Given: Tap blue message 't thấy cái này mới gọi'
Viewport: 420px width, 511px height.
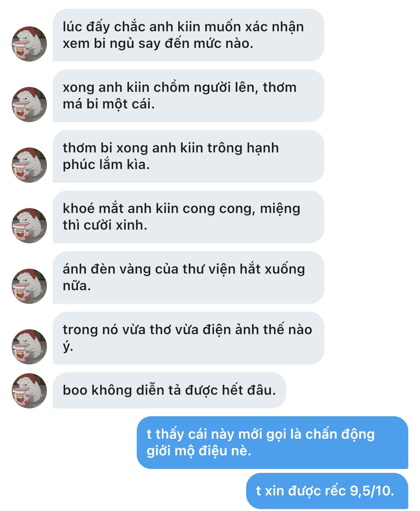Looking at the screenshot, I should [x=273, y=443].
